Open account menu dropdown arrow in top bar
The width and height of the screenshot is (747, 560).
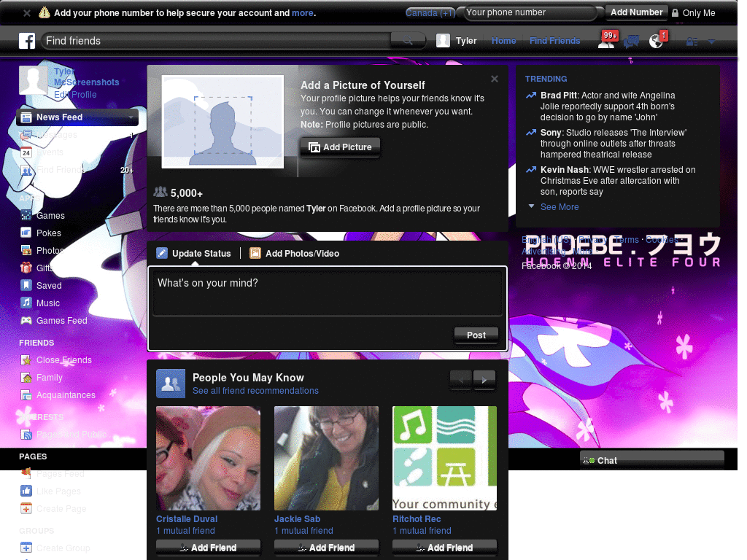click(x=711, y=42)
